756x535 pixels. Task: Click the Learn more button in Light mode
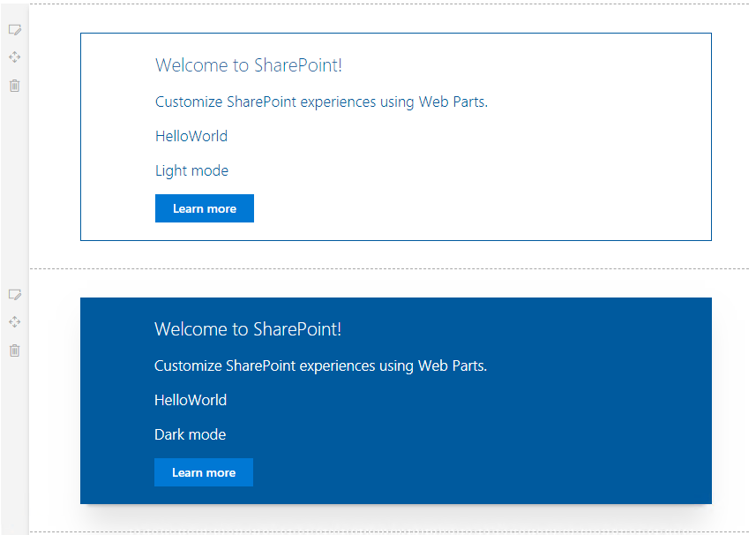[x=204, y=208]
